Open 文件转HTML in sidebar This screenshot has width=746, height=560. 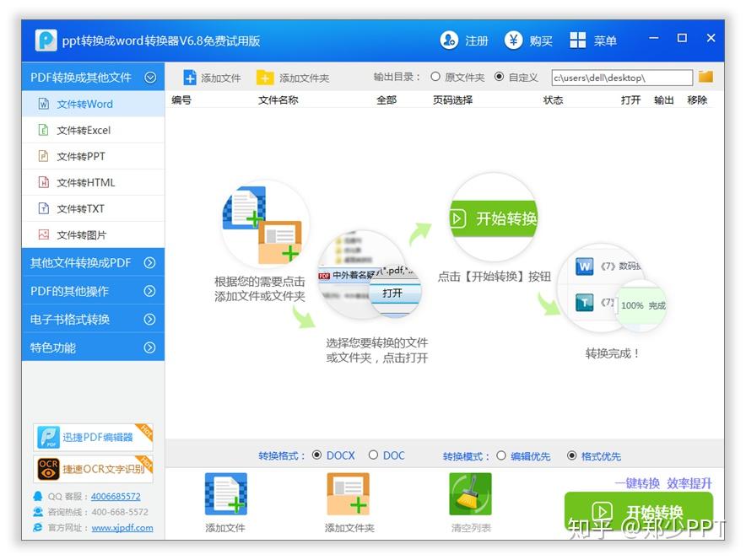[93, 182]
